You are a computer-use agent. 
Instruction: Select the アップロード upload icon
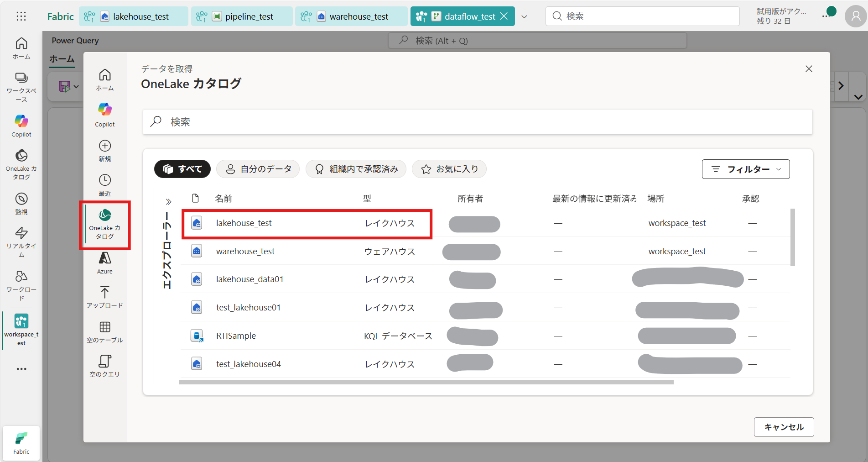click(104, 297)
